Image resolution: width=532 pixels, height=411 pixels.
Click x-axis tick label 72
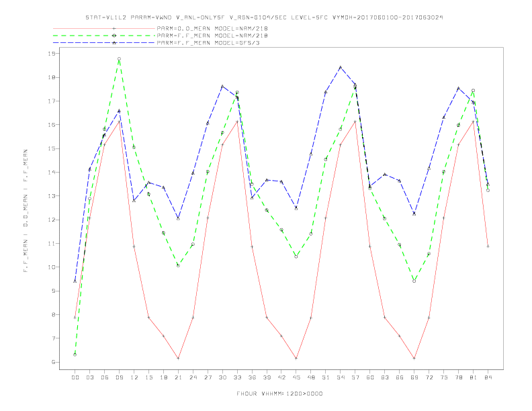(429, 377)
